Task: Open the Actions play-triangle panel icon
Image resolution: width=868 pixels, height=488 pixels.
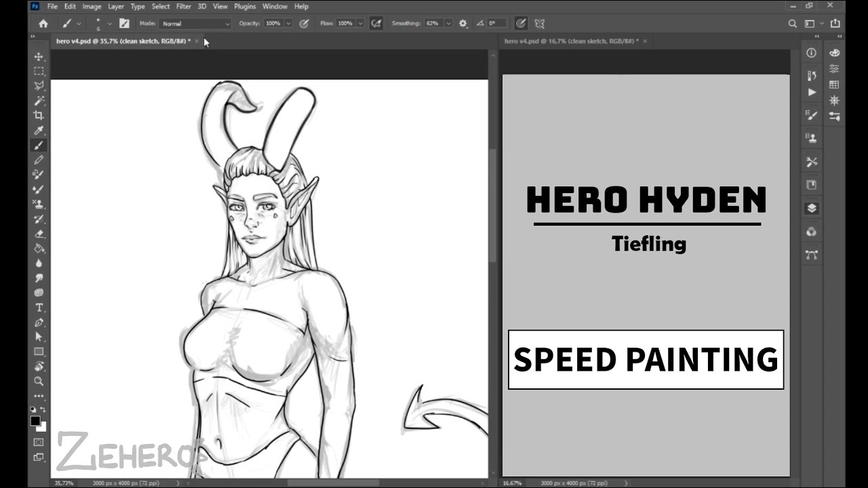Action: (812, 92)
